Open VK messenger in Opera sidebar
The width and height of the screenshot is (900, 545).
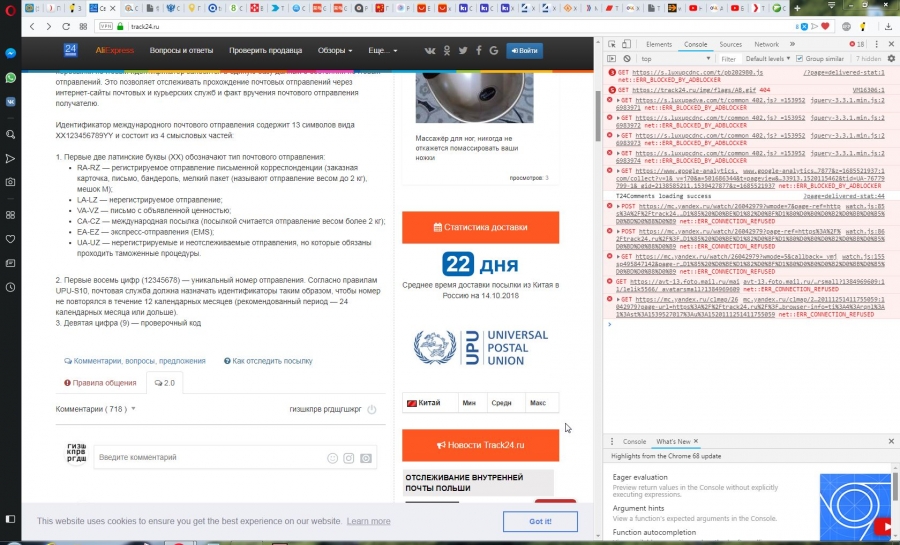click(10, 102)
